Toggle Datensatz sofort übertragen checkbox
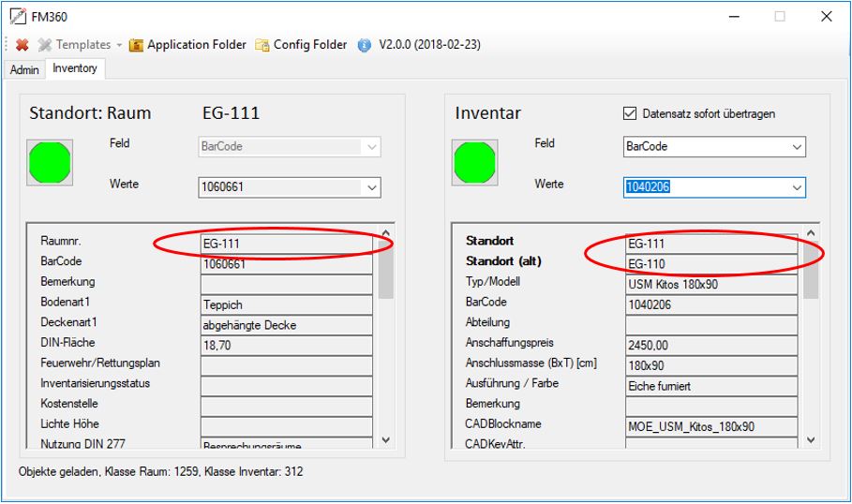 629,113
